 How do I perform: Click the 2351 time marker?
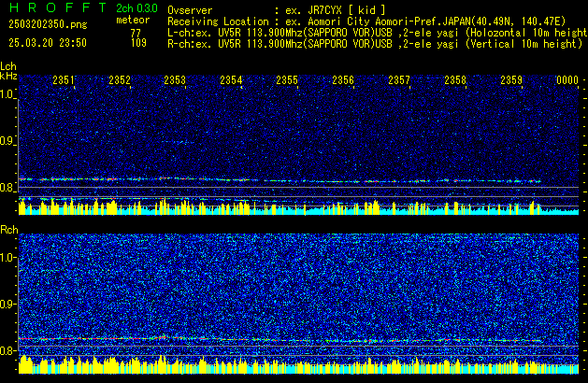coord(64,79)
